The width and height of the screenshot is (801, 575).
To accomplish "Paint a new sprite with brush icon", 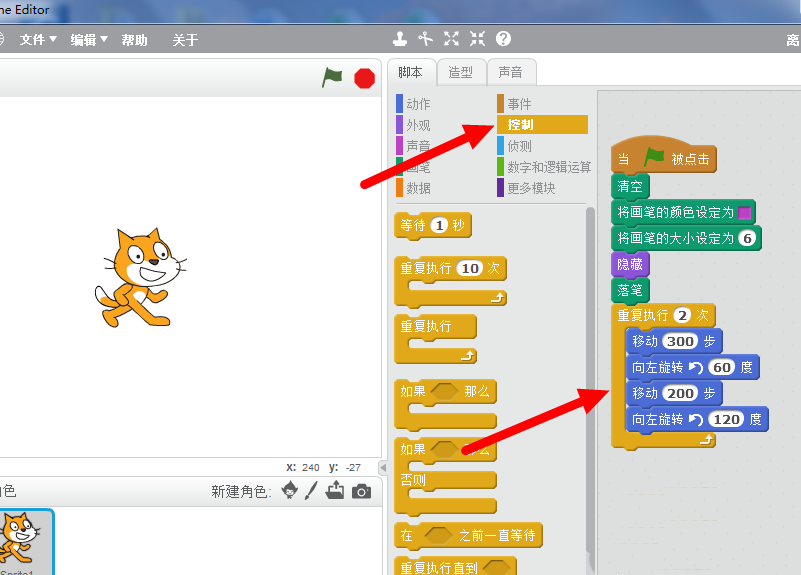I will (x=311, y=490).
